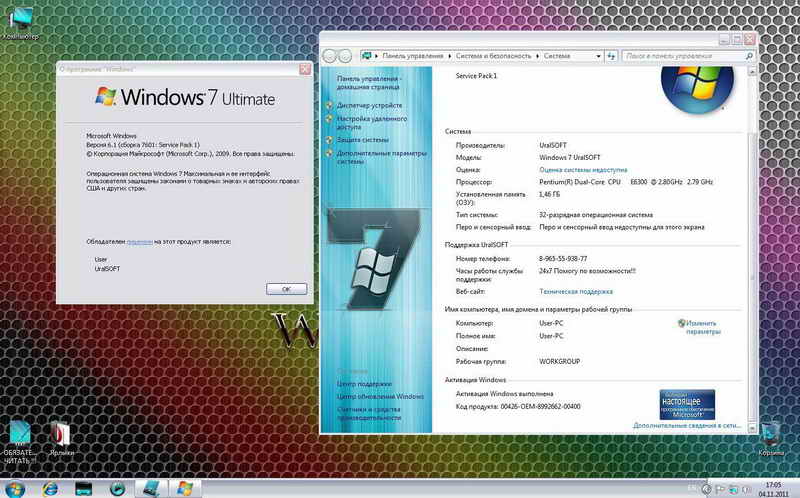Click the 'Service Pack 1' text
800x498 pixels.
click(476, 76)
